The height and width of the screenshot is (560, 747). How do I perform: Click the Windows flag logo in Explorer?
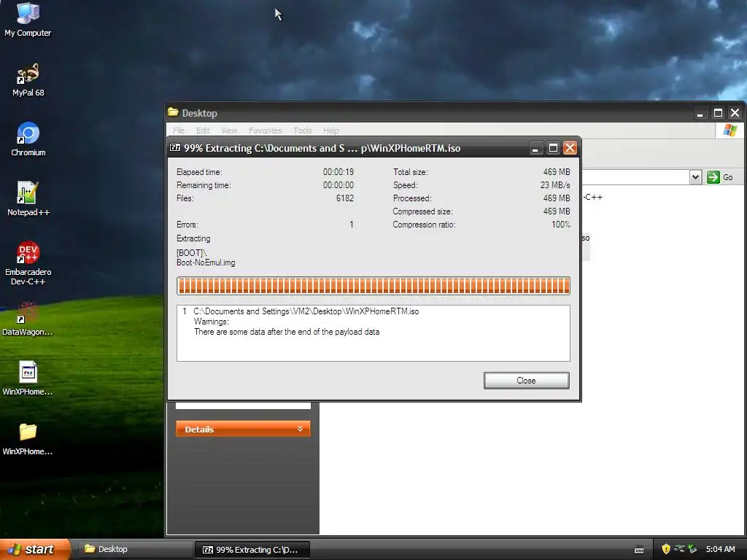click(729, 131)
